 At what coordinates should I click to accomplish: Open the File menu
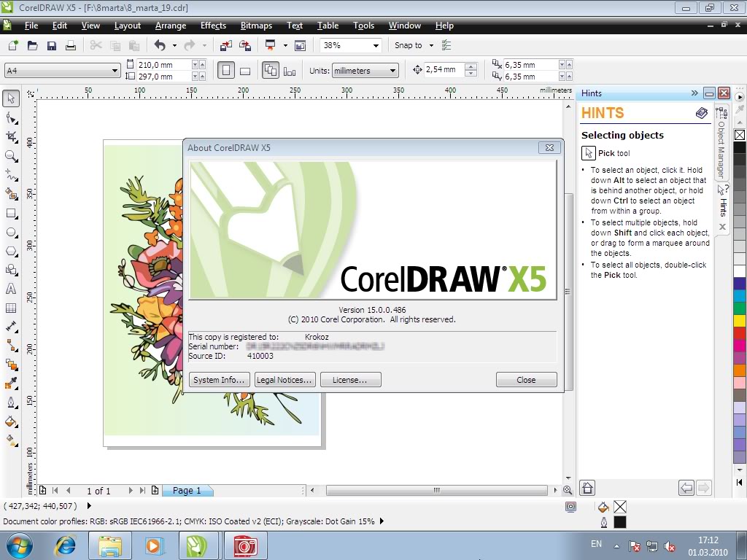(x=31, y=26)
